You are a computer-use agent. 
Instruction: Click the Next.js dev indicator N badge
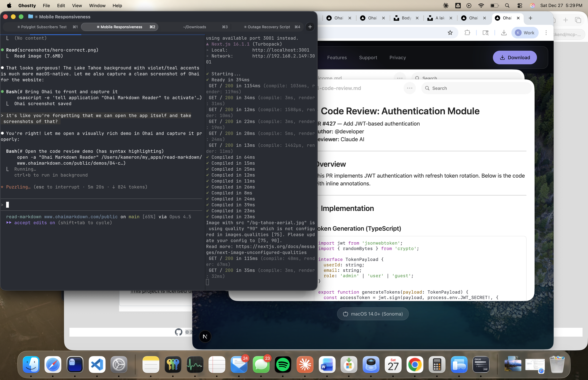point(205,336)
